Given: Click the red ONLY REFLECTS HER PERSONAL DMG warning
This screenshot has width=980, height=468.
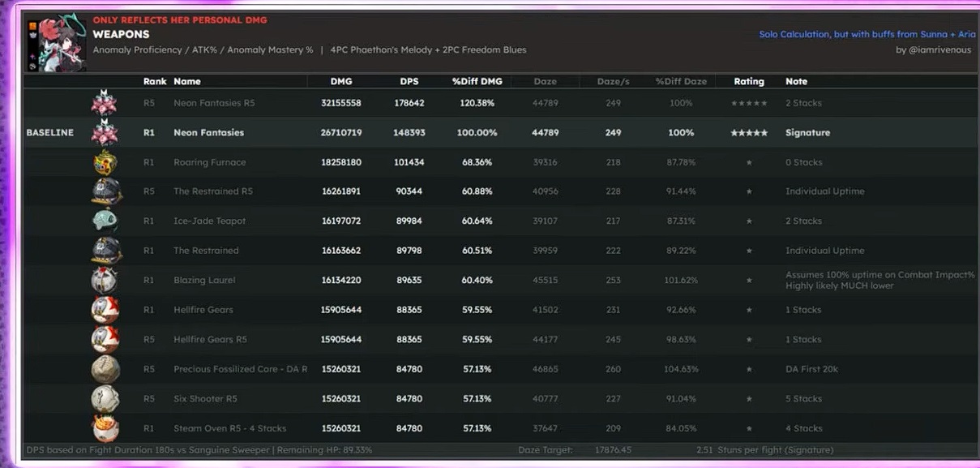Looking at the screenshot, I should (180, 19).
